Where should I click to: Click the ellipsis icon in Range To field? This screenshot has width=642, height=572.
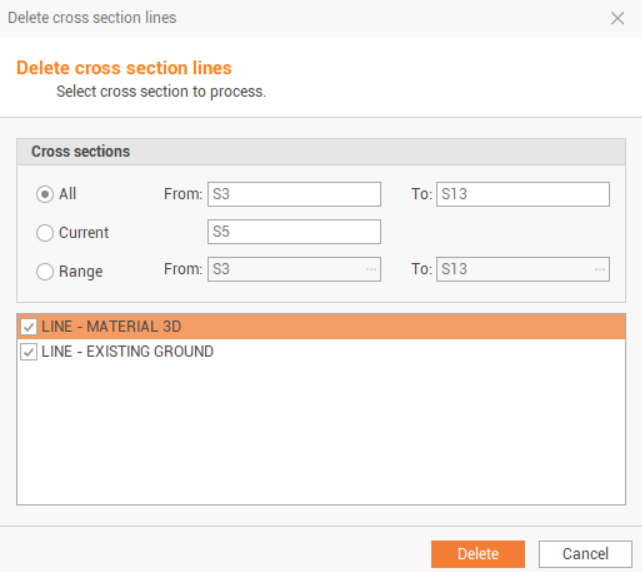coord(599,270)
